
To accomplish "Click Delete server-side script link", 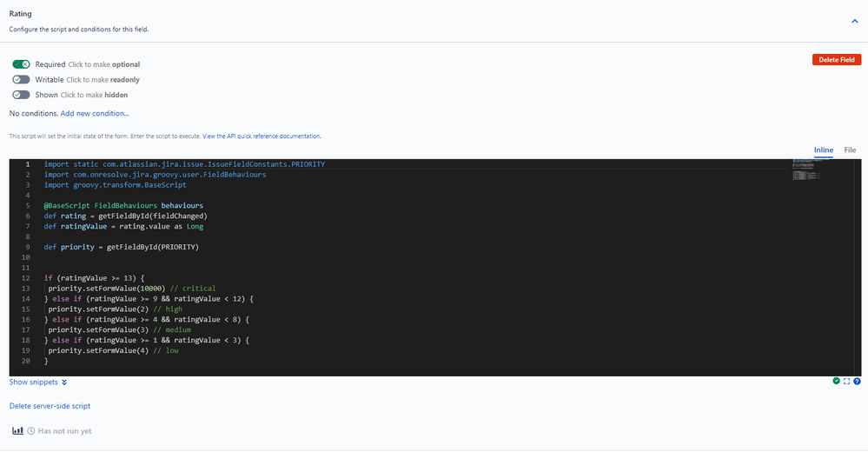I will [x=50, y=406].
